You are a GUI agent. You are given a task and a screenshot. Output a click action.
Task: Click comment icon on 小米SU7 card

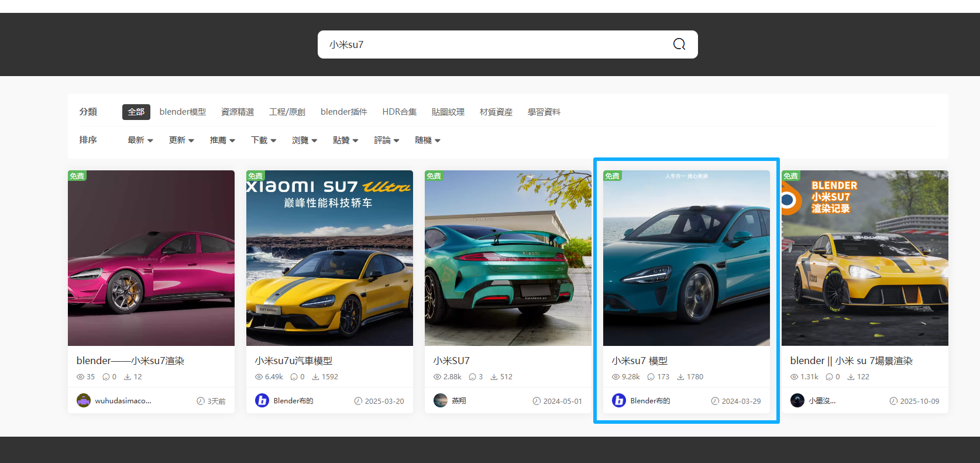click(472, 377)
